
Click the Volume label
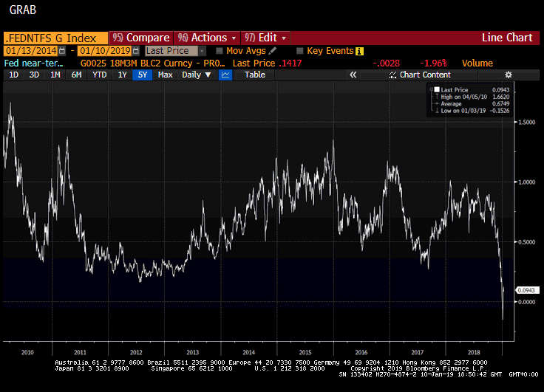tap(477, 63)
